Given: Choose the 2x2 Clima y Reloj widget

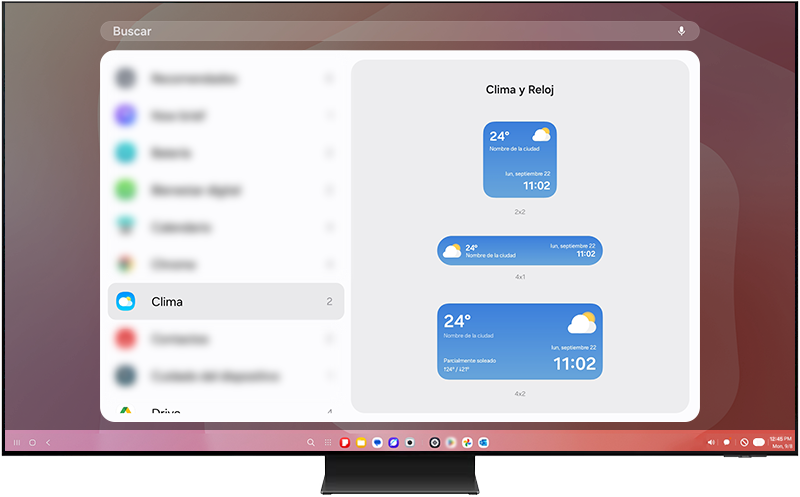Looking at the screenshot, I should 519,160.
